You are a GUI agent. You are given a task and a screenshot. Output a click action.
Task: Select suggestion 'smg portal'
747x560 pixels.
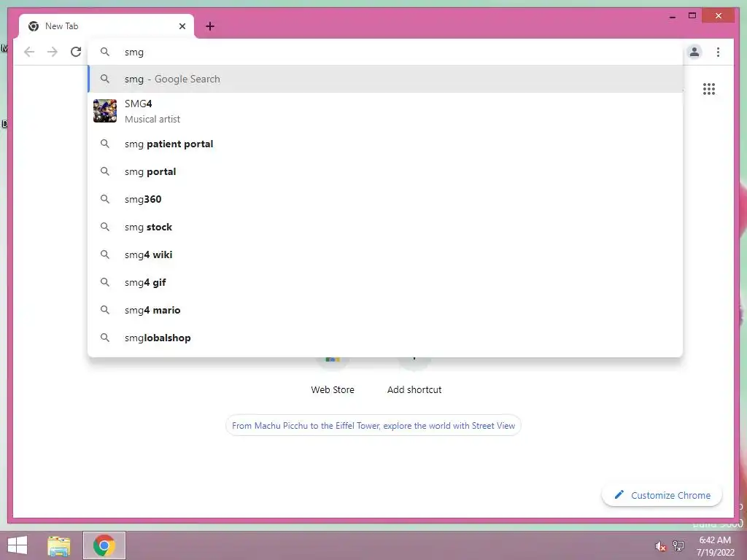click(x=385, y=171)
